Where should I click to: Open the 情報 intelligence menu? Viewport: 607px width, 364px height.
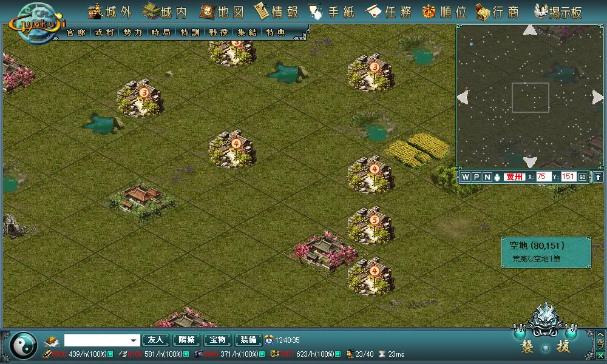point(276,12)
